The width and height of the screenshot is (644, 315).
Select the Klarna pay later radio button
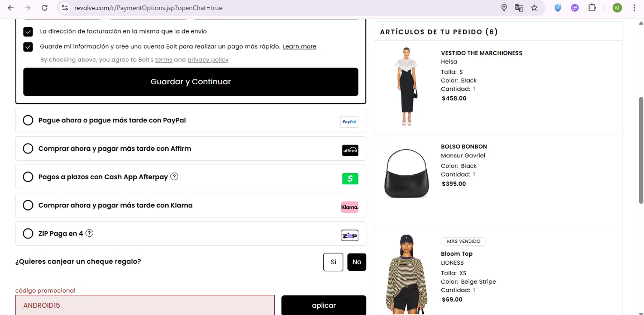coord(28,205)
